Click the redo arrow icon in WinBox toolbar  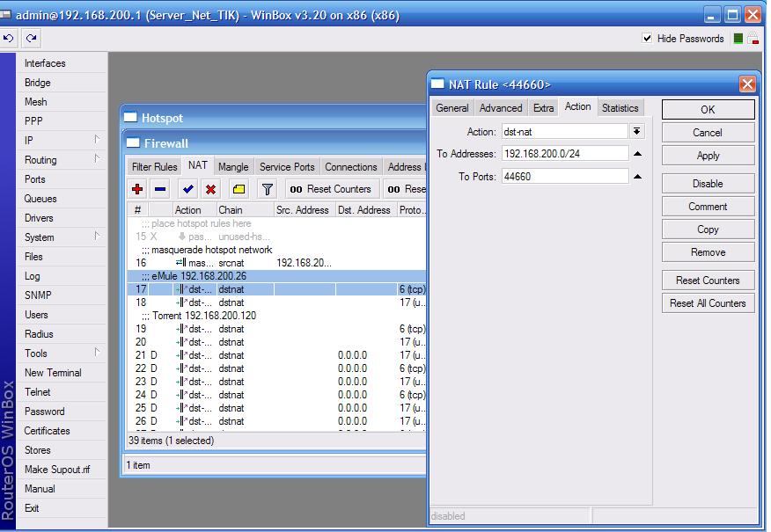tap(31, 39)
